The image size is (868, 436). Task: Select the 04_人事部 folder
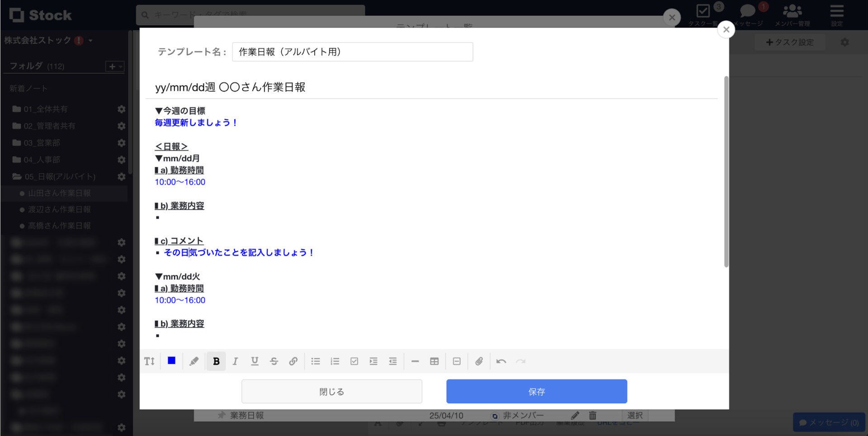point(42,160)
